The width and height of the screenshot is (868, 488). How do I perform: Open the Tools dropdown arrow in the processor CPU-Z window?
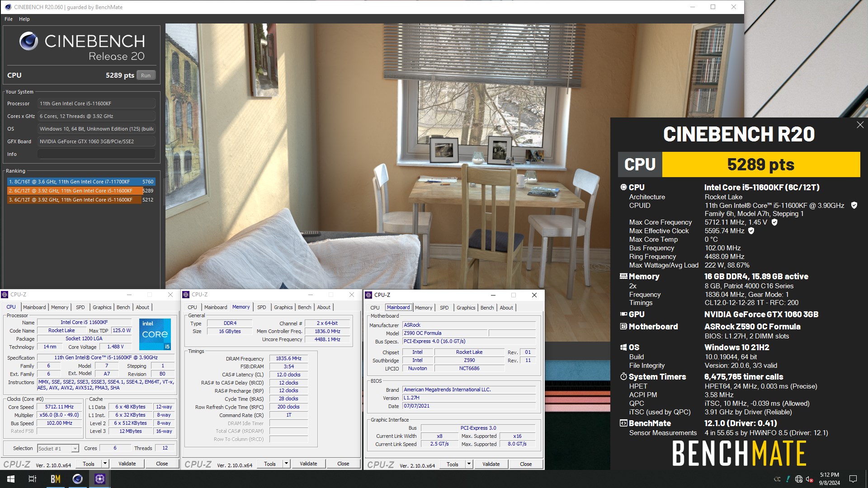tap(105, 464)
